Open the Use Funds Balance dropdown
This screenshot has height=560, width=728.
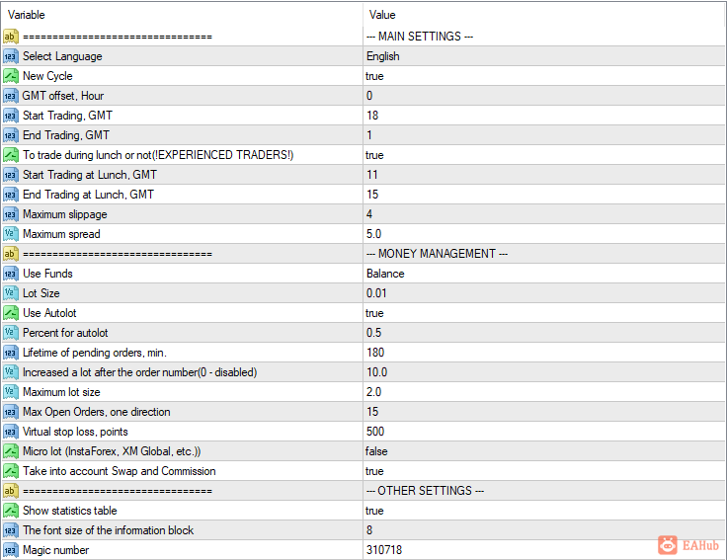tap(385, 274)
